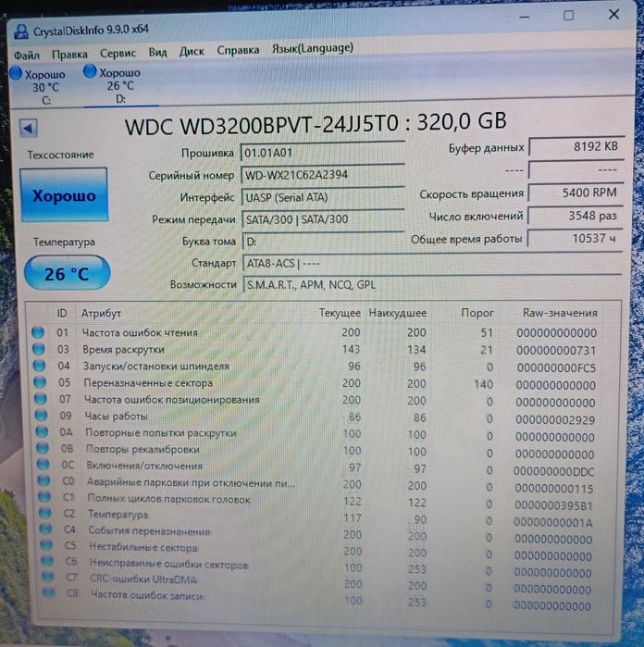
Task: Click status icon of attribute C4
Action: [45, 529]
